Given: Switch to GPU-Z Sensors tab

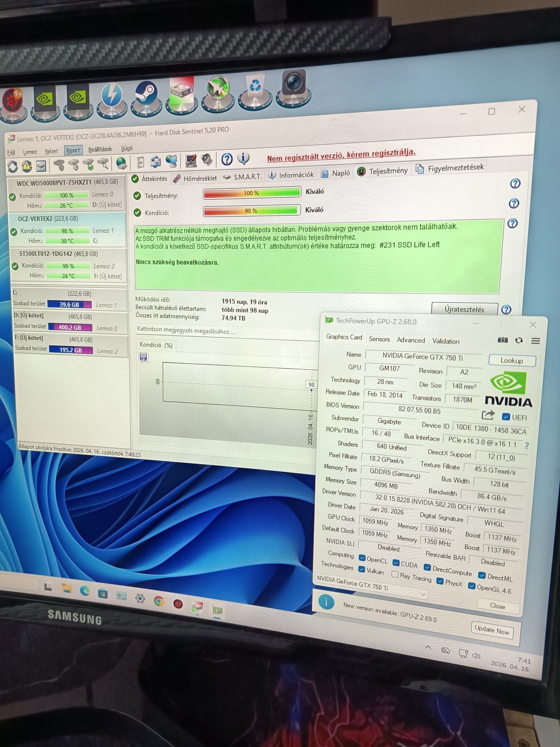Looking at the screenshot, I should coord(380,339).
